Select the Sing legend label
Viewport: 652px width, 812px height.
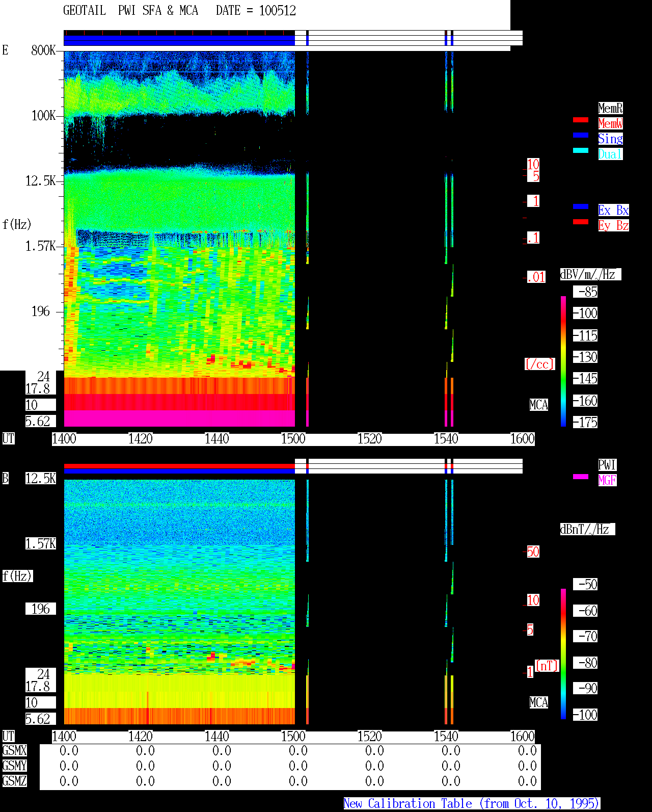pos(610,139)
